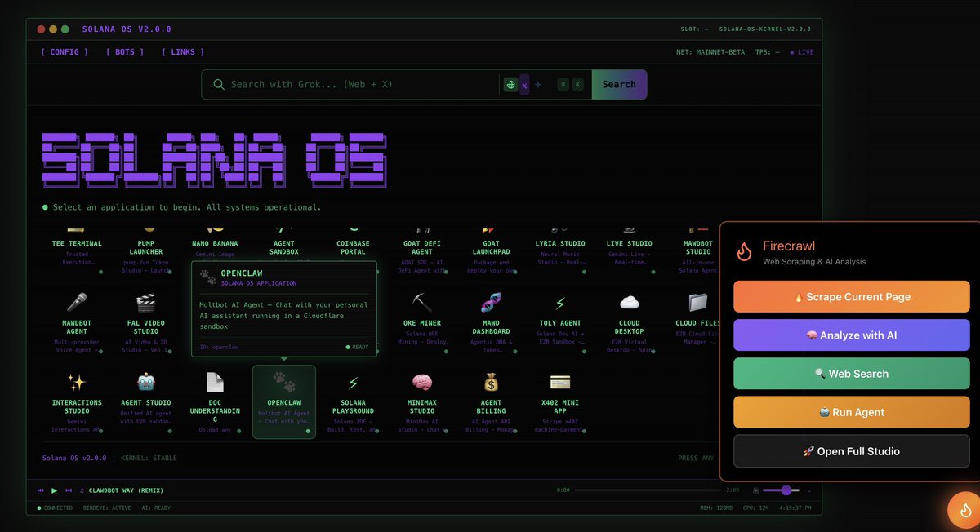Skip to the previous track
The image size is (980, 532).
coord(41,490)
